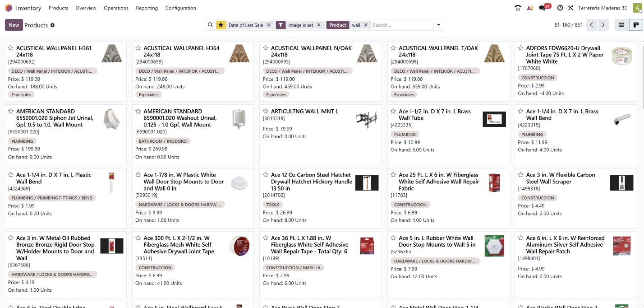Click the 81-160 / 831 pager counter
Screen dimensions: 644x308
(x=568, y=25)
